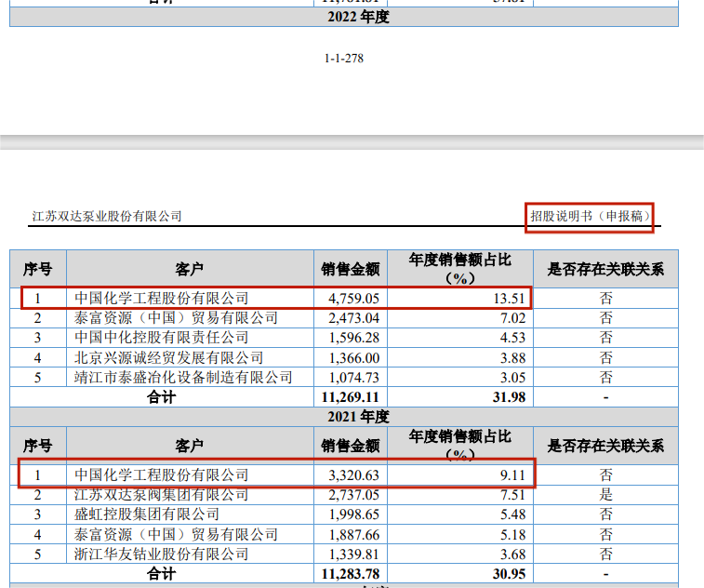Screen dimensions: 704x588
Task: Click customer "中国中化控股有限责任公司"
Action: pos(161,338)
